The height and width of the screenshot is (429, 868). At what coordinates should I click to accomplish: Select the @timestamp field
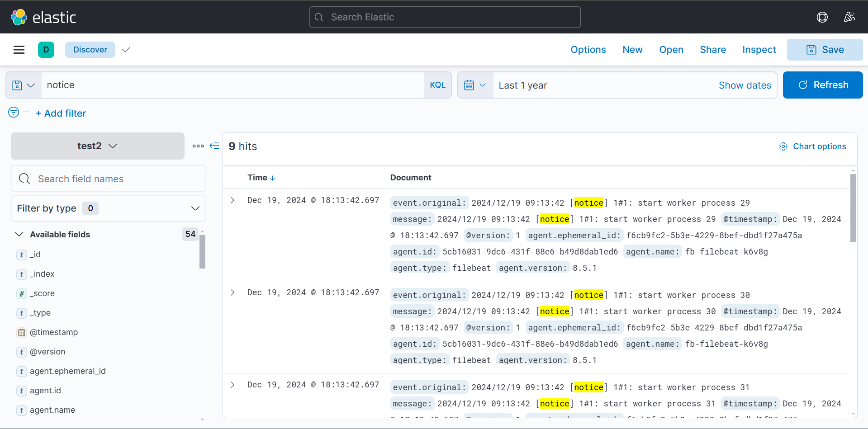[x=54, y=332]
